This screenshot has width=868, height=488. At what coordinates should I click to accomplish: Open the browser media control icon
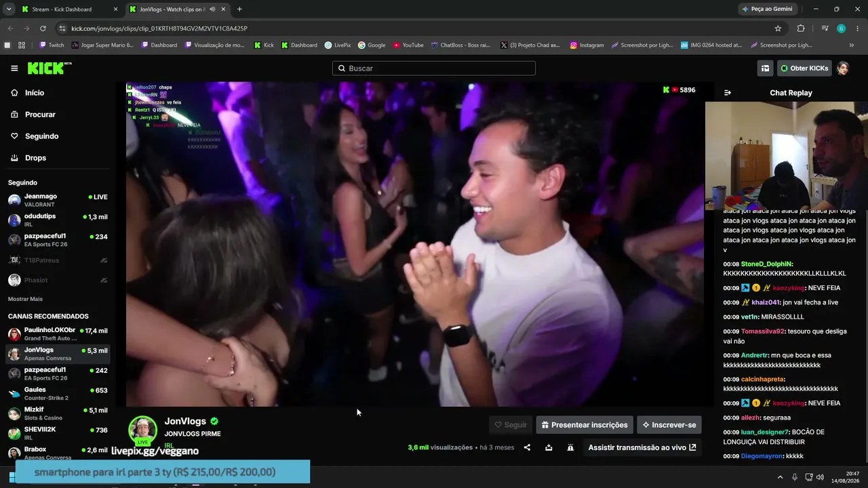pyautogui.click(x=825, y=28)
